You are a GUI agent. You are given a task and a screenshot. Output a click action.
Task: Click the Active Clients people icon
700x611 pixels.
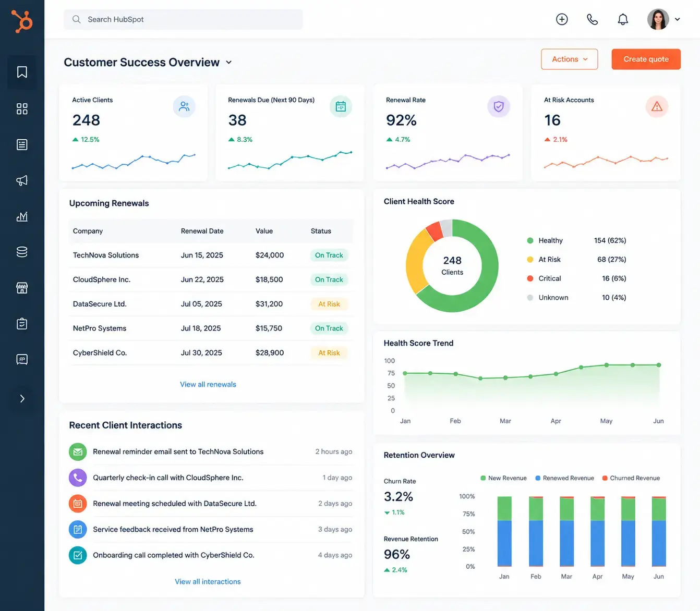click(x=184, y=106)
